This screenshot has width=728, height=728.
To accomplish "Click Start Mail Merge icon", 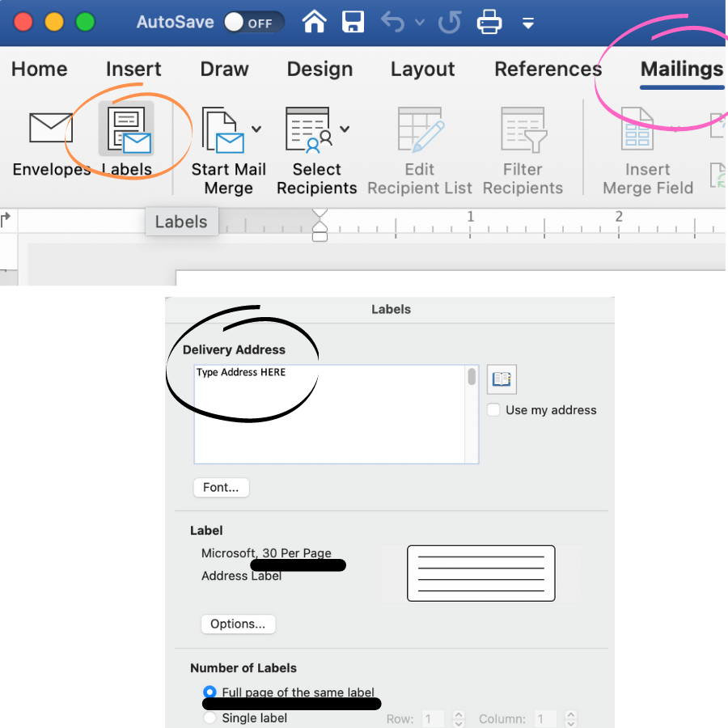I will point(223,130).
